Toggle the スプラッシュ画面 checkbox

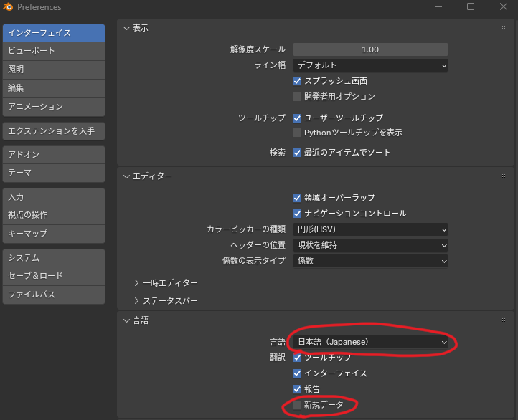pos(297,81)
